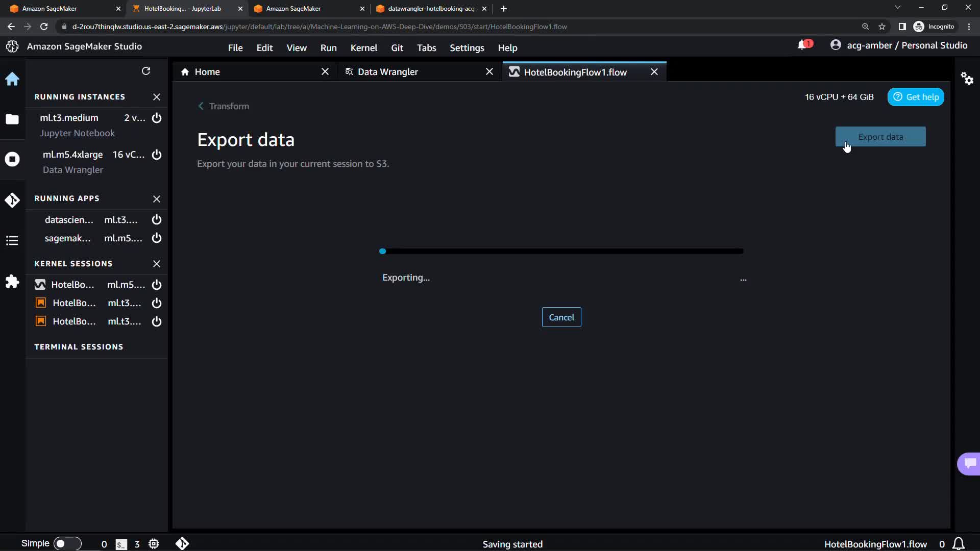Click the Get help button
Image resolution: width=980 pixels, height=551 pixels.
click(916, 97)
